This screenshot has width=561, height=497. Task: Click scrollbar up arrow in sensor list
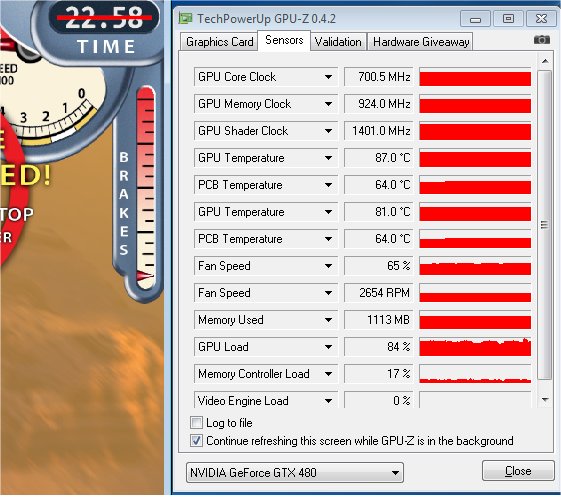coord(545,61)
